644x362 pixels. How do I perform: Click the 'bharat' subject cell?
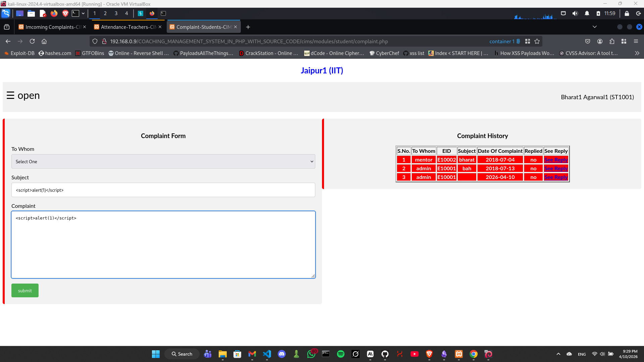coord(467,160)
